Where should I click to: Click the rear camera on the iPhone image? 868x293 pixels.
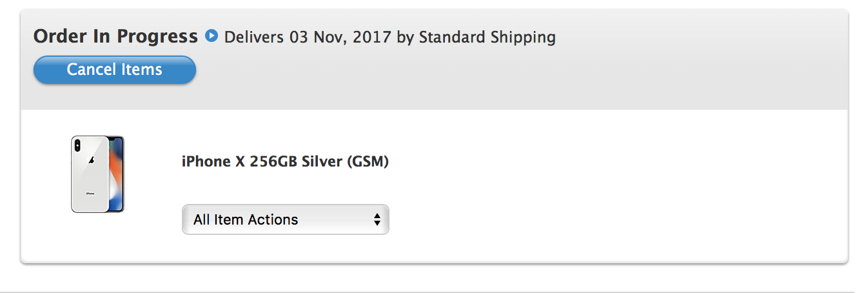click(77, 146)
